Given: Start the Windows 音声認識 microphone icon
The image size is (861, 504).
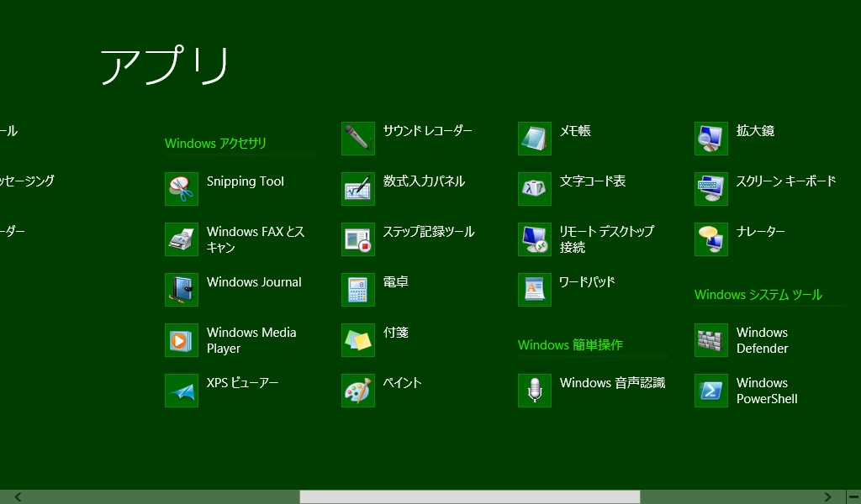Looking at the screenshot, I should click(x=534, y=391).
